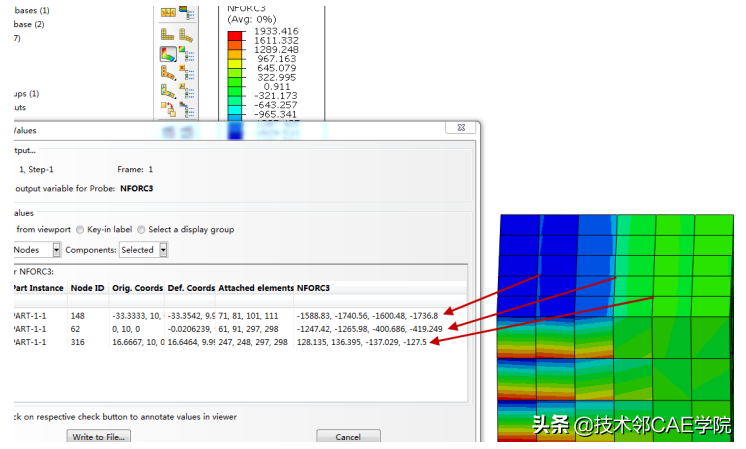Click the Orig. Coords column header
This screenshot has height=449, width=746.
[137, 288]
